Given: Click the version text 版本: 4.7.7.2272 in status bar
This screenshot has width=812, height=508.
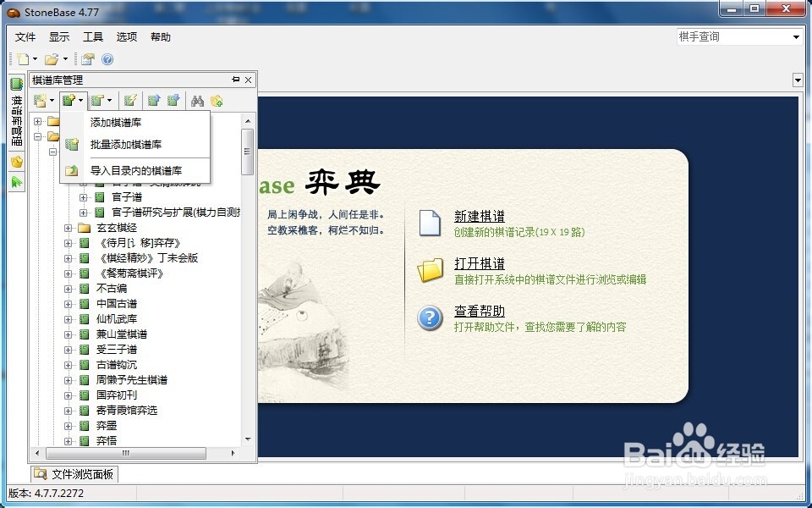Looking at the screenshot, I should click(46, 493).
